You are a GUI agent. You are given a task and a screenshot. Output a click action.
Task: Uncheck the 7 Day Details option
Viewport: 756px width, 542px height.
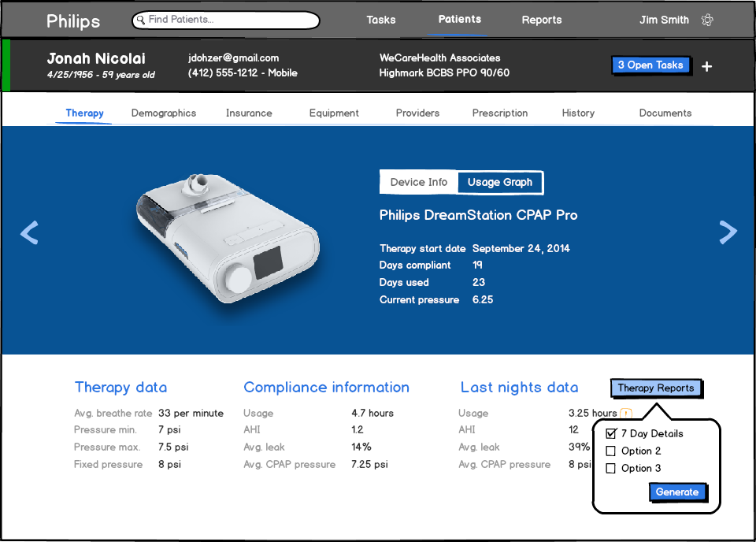coord(611,432)
